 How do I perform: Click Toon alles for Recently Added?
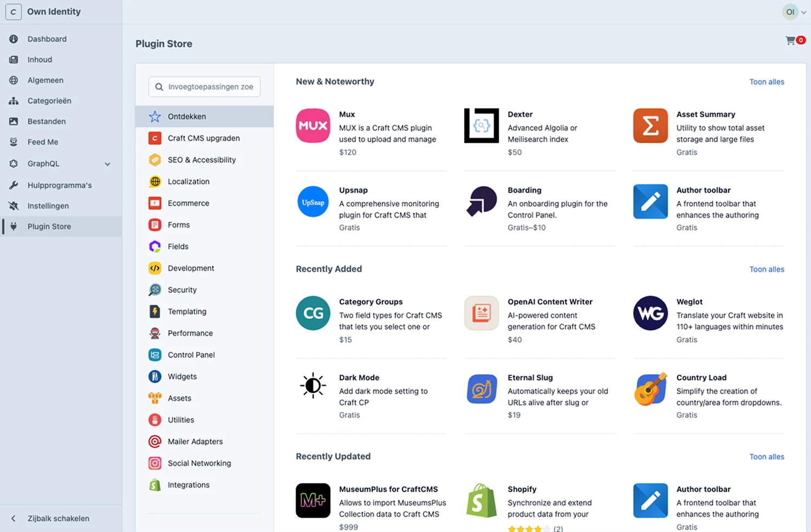[x=767, y=269]
